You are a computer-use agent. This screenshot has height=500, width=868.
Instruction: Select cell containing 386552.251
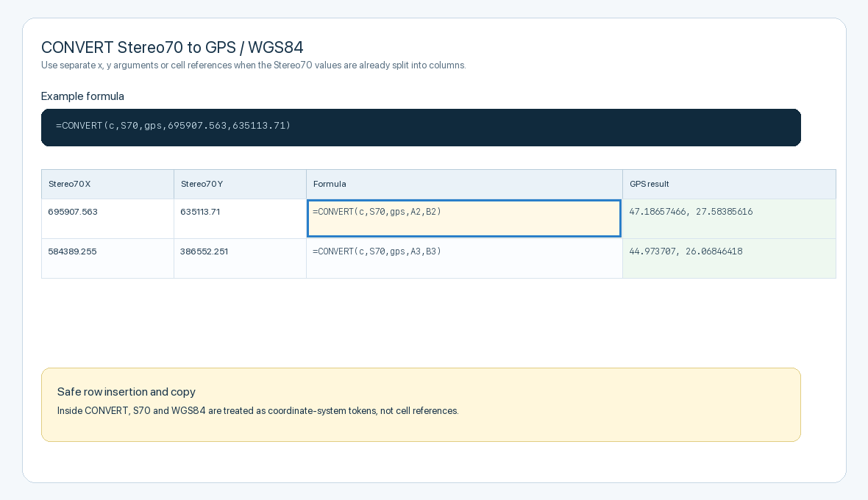click(240, 259)
